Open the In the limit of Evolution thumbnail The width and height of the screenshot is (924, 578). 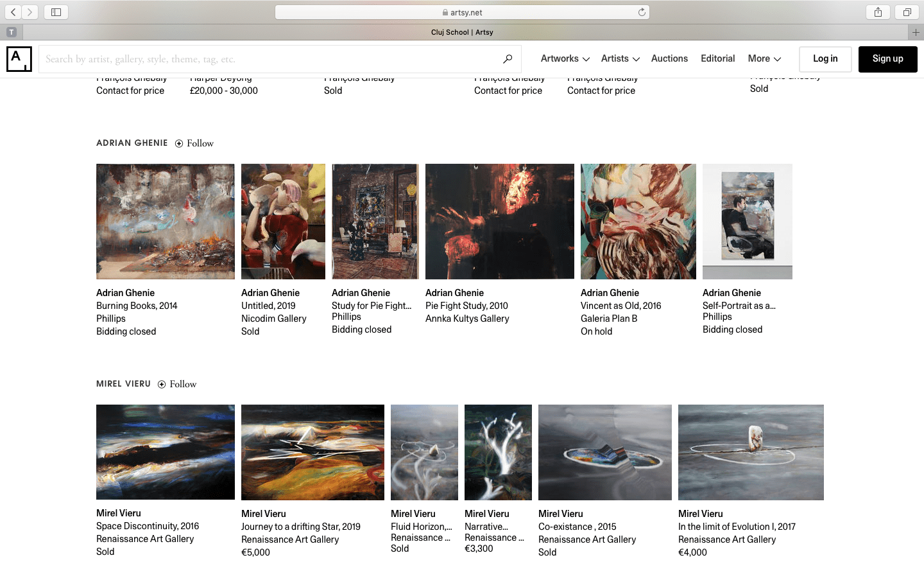[x=751, y=452]
